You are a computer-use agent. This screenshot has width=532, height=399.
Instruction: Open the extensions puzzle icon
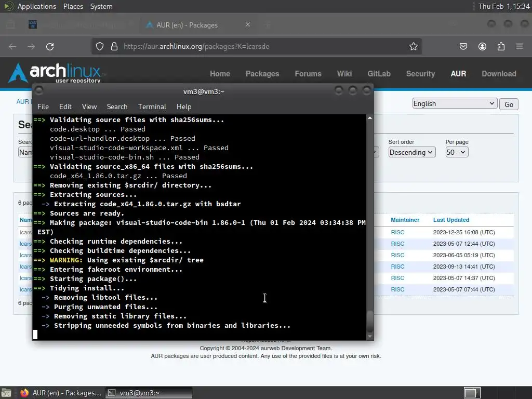coord(501,46)
